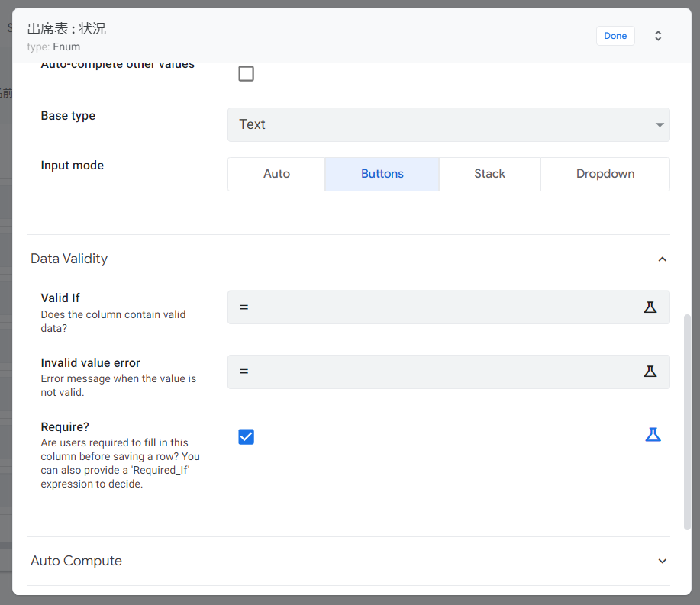Select Buttons input mode
Image resolution: width=700 pixels, height=605 pixels.
point(382,174)
